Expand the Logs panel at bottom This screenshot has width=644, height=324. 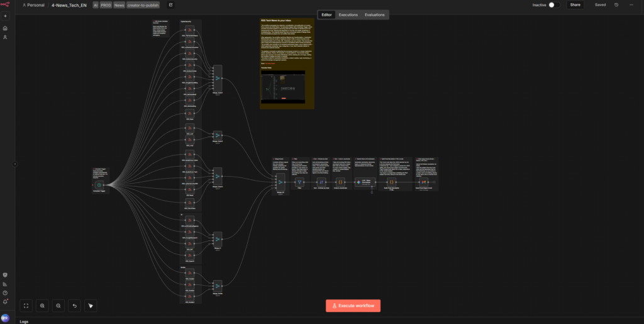[x=24, y=321]
